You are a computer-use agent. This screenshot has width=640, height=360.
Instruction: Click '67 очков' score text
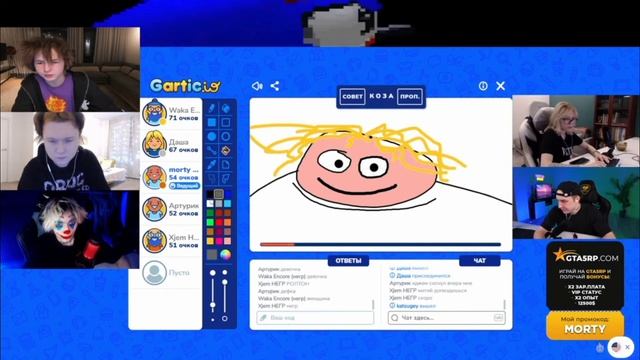tap(183, 150)
